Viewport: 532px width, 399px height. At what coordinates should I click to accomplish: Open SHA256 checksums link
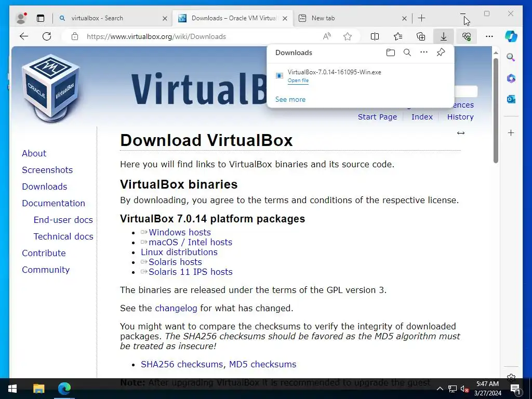click(182, 364)
